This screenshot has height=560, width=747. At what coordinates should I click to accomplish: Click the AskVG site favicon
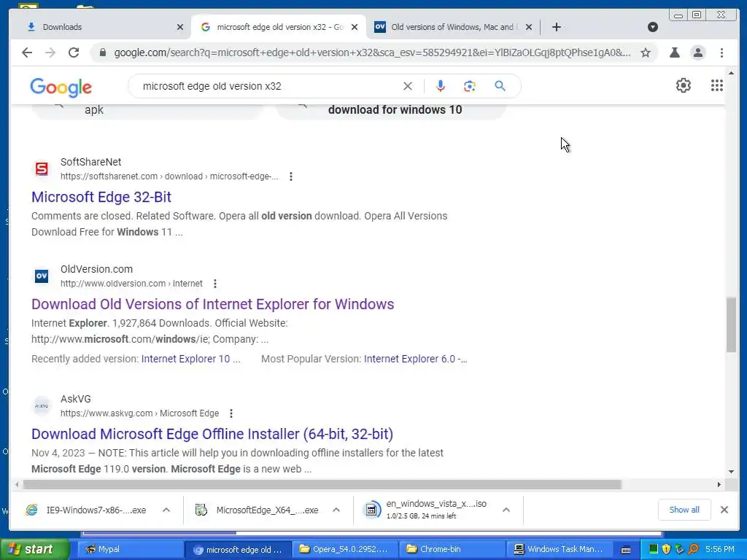[x=42, y=405]
